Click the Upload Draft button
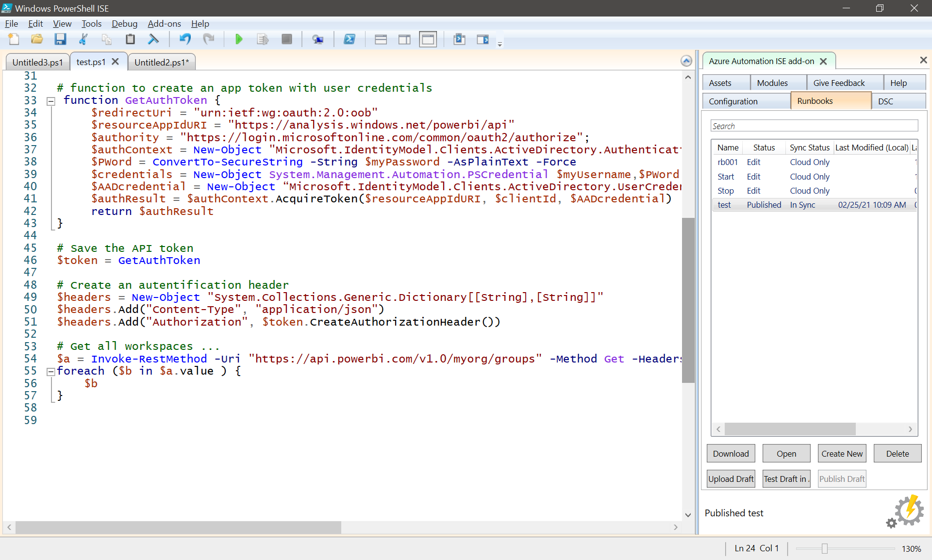This screenshot has height=560, width=932. [x=731, y=479]
